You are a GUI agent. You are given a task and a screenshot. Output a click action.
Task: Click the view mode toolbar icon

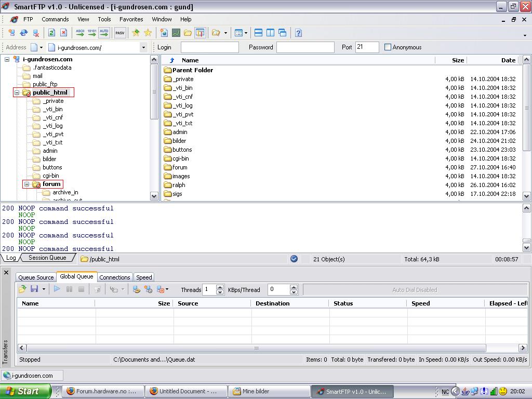(238, 33)
